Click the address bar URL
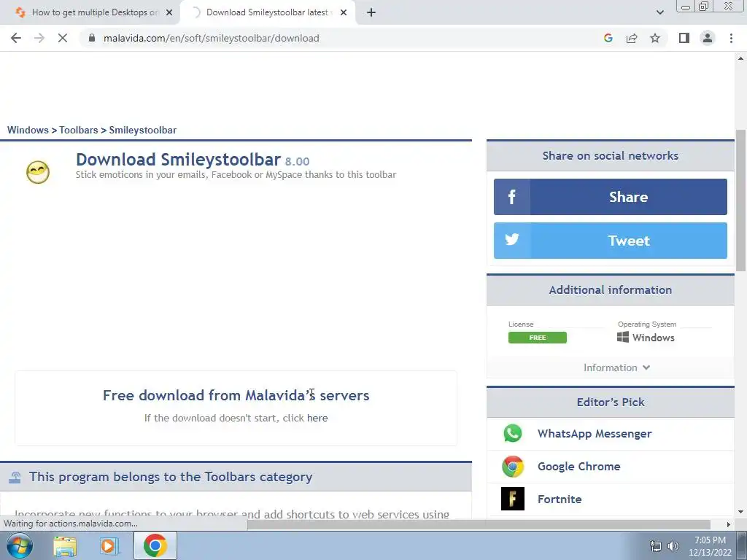Viewport: 747px width, 560px height. tap(211, 38)
